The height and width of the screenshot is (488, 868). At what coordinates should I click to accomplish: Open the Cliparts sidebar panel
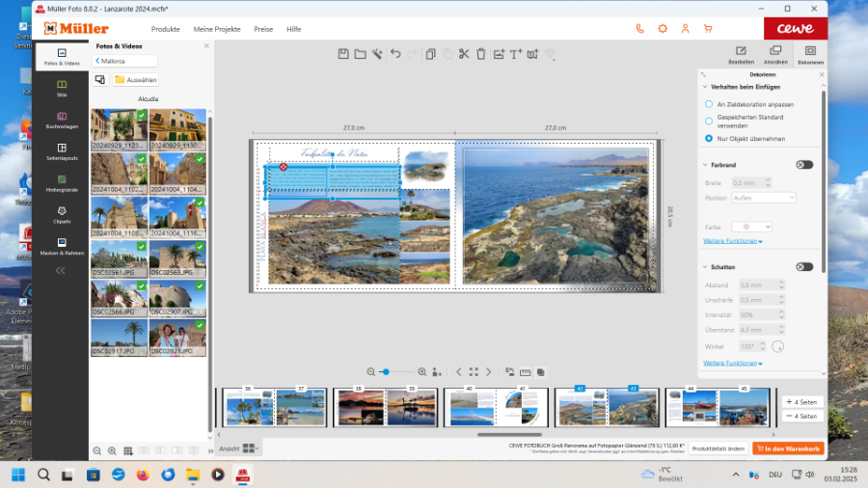[x=62, y=213]
